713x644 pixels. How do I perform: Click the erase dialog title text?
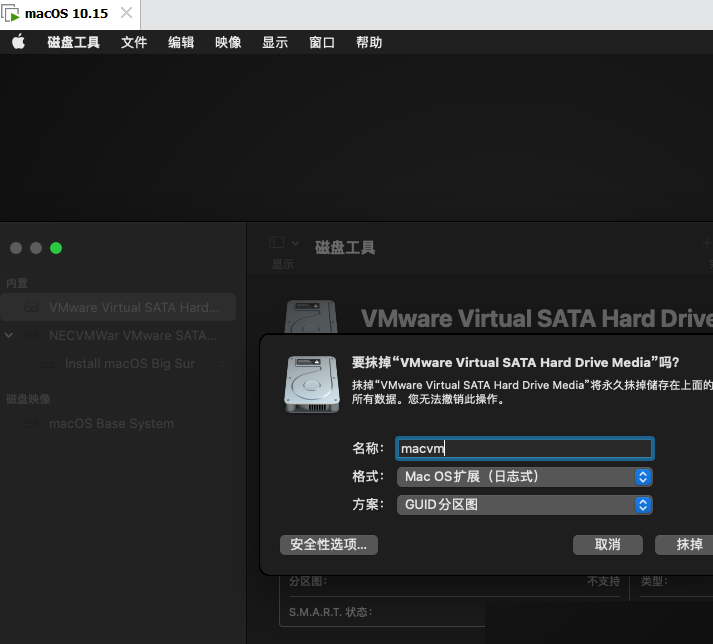tap(515, 362)
